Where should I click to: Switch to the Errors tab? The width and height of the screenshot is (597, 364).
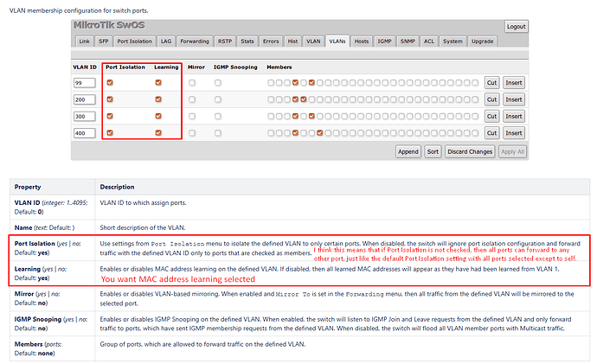pyautogui.click(x=271, y=42)
